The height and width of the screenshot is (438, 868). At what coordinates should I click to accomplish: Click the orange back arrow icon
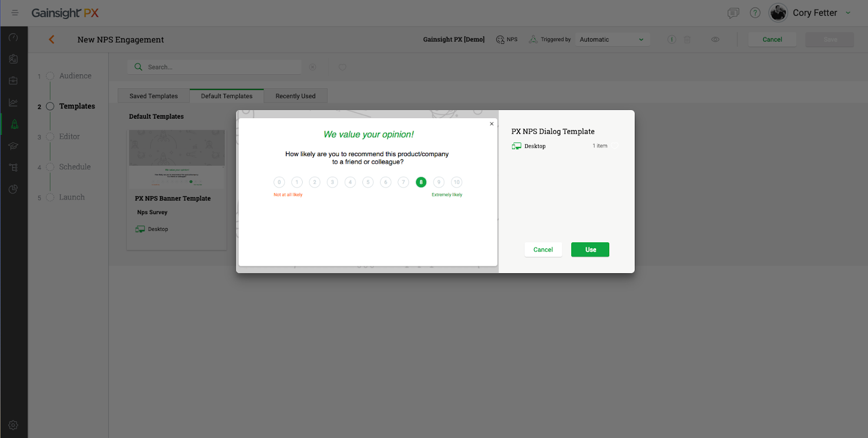click(x=52, y=39)
